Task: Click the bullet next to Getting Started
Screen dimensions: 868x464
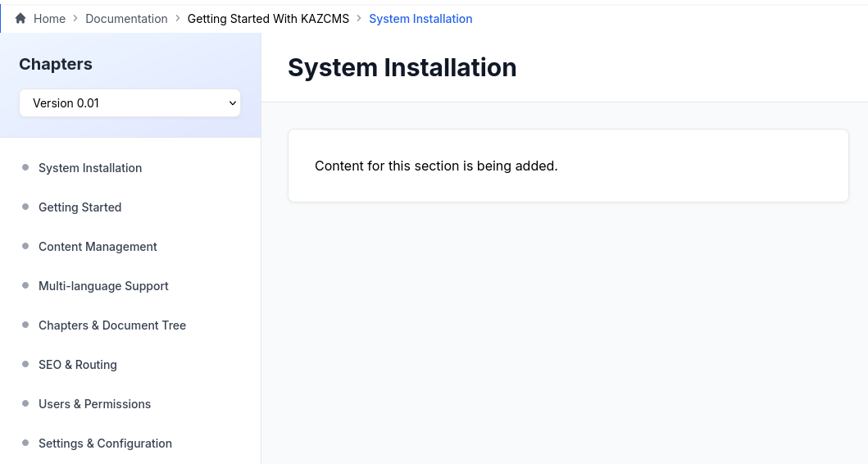Action: [x=25, y=207]
